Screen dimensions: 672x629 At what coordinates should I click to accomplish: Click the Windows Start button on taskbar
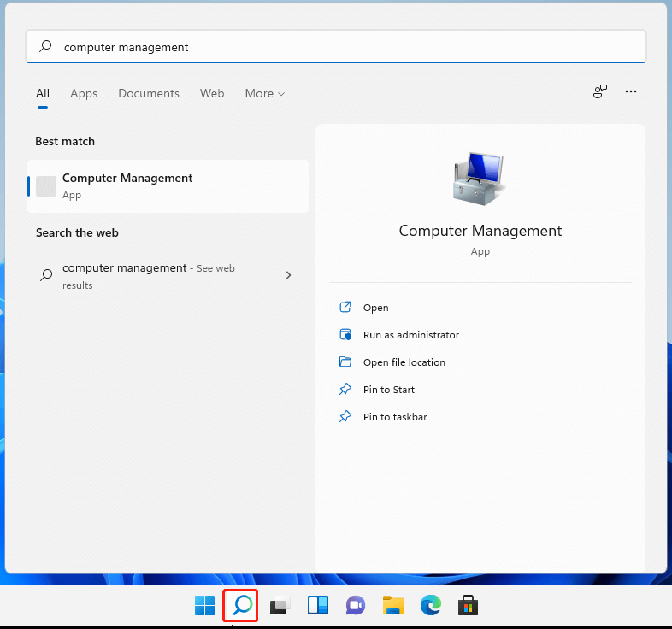coord(204,605)
